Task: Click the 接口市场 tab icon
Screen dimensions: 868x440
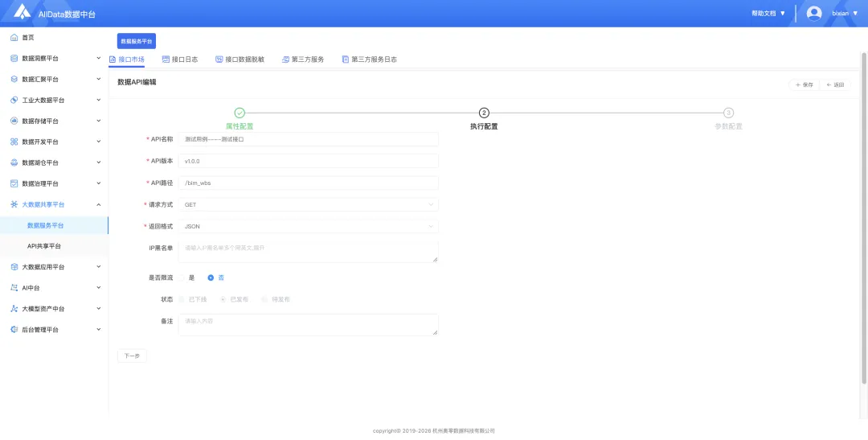Action: pos(113,60)
